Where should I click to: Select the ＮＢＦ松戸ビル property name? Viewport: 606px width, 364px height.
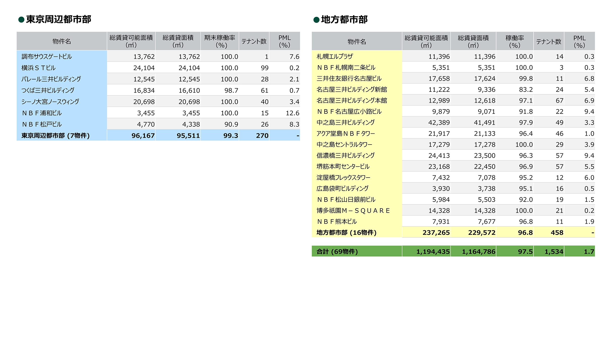point(42,124)
